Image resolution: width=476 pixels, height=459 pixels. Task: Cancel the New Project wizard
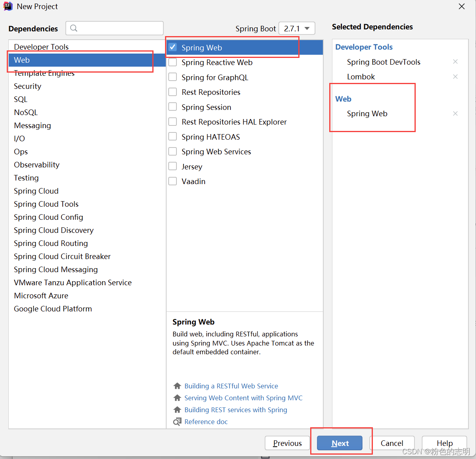point(392,443)
